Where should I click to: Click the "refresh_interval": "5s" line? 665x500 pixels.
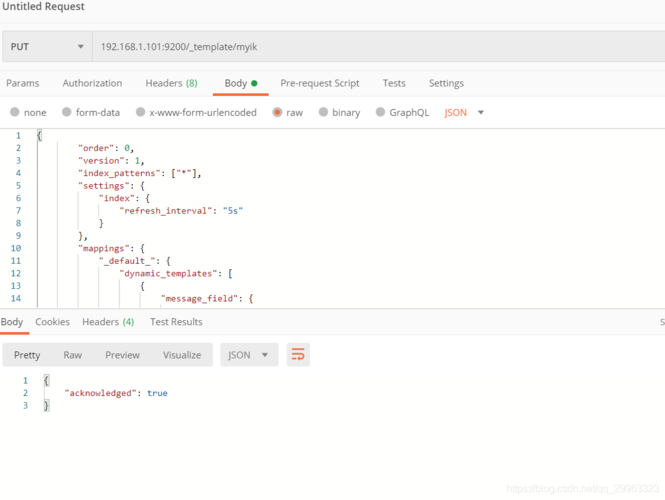[x=181, y=211]
